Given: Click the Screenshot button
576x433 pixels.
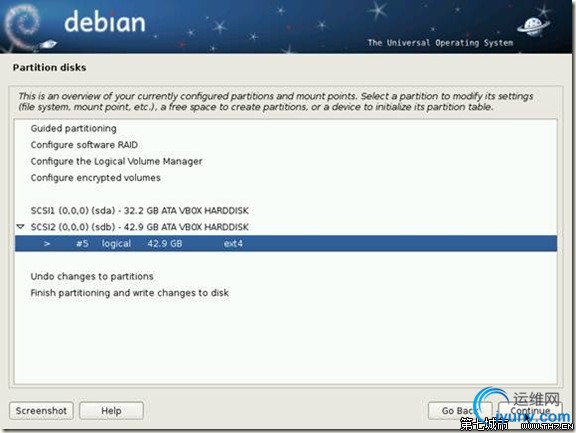Looking at the screenshot, I should pyautogui.click(x=41, y=411).
